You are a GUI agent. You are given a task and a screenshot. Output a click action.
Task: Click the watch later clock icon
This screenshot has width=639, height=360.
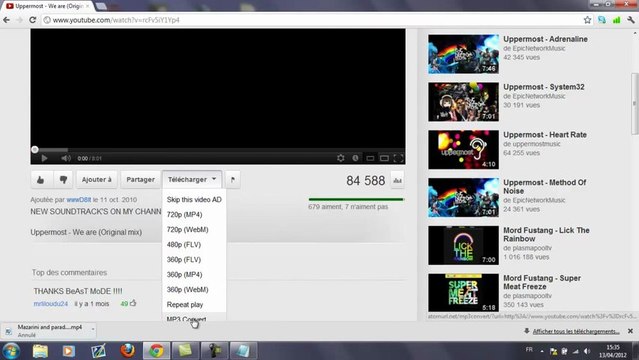[355, 158]
